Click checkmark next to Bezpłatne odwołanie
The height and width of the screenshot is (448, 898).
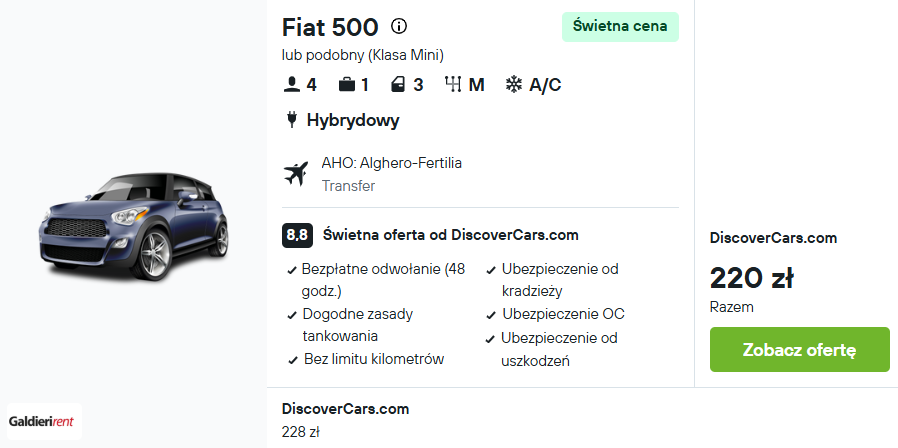click(292, 270)
